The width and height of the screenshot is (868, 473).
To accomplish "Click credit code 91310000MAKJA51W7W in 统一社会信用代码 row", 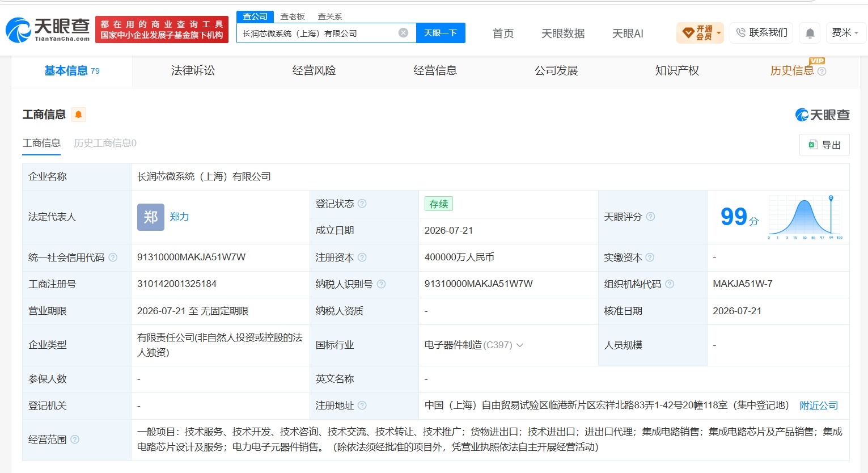I will [x=191, y=257].
